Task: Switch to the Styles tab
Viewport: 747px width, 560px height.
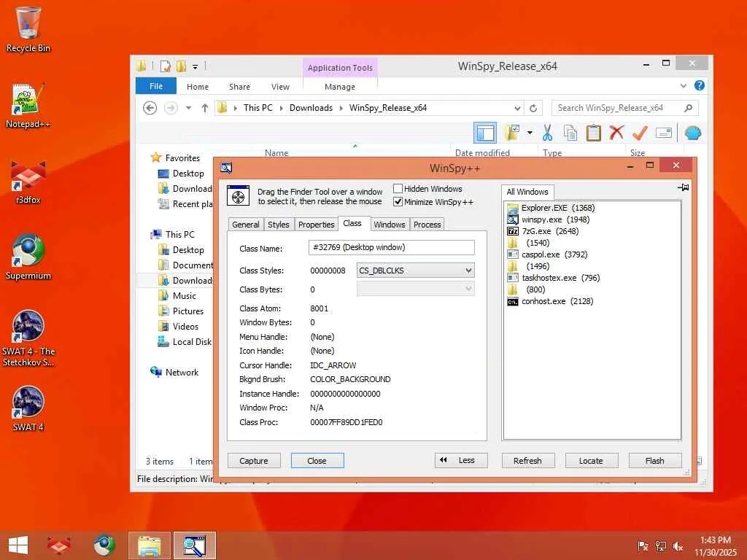Action: tap(278, 225)
